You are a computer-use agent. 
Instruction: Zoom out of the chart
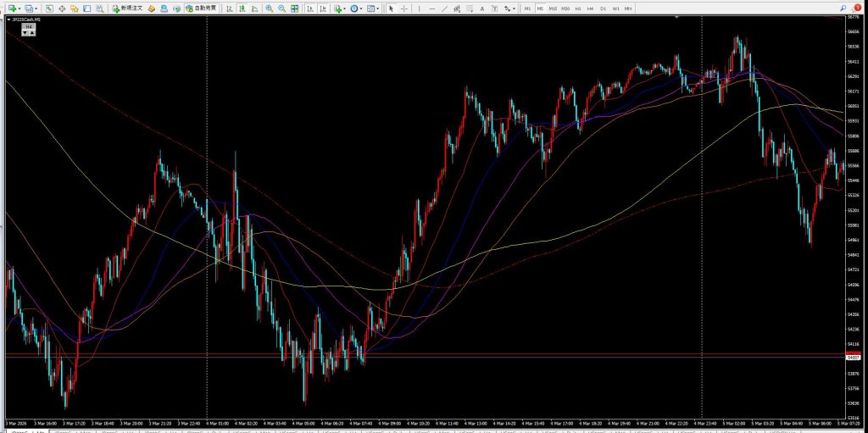(281, 8)
